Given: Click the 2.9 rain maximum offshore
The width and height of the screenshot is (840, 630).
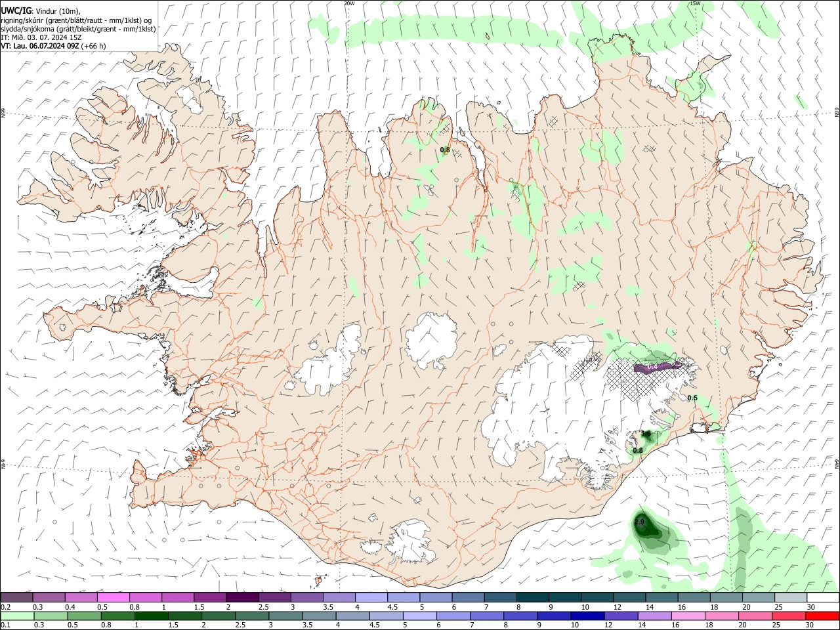Looking at the screenshot, I should pyautogui.click(x=640, y=522).
